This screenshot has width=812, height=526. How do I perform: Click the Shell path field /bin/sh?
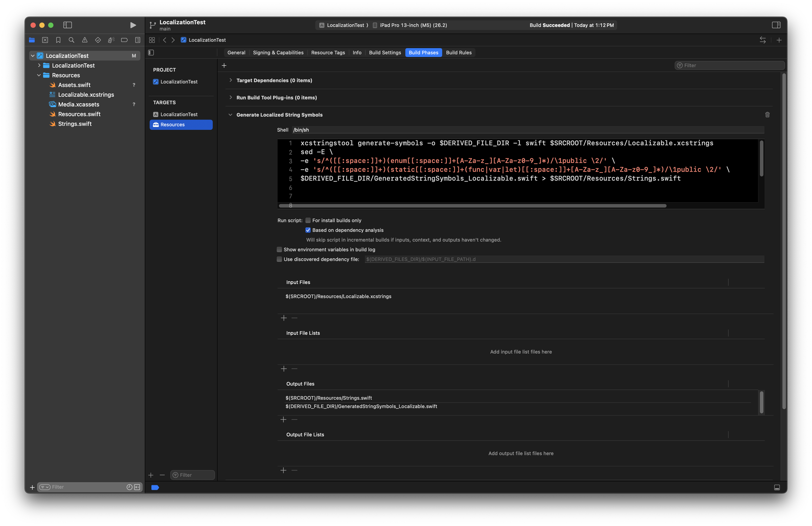[x=528, y=130]
